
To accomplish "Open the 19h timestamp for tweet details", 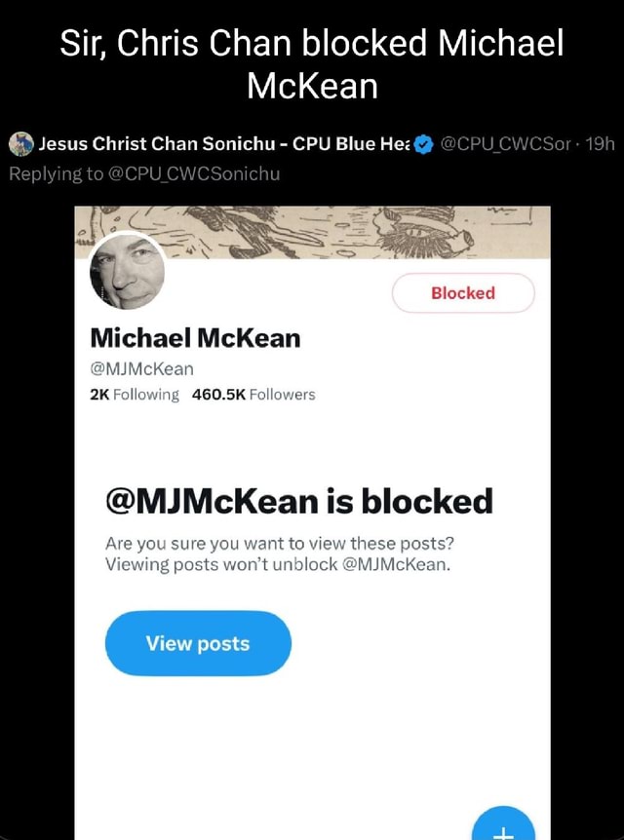I will 602,141.
